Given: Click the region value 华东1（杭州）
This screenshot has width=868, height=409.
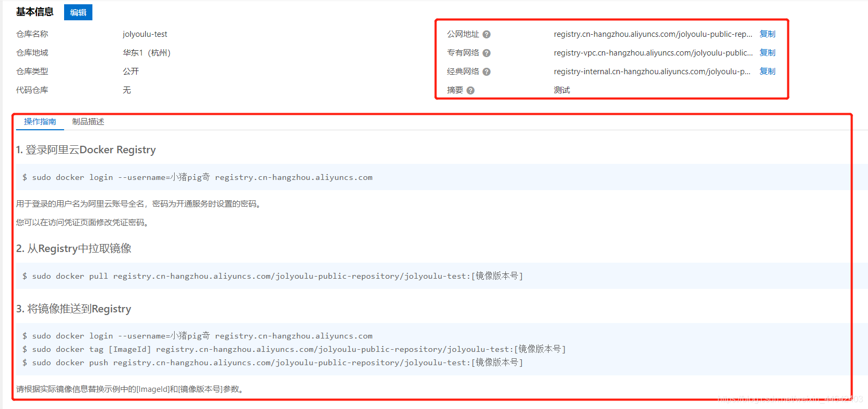Looking at the screenshot, I should pyautogui.click(x=147, y=53).
